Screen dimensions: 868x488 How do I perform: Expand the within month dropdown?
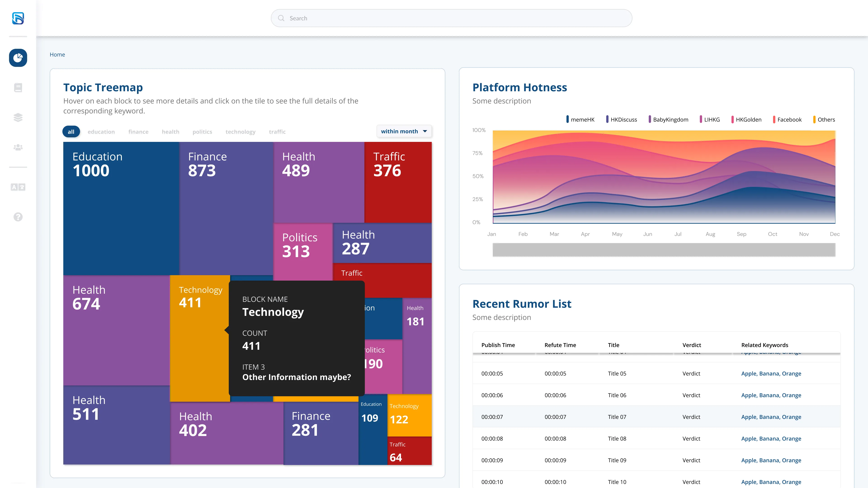coord(404,131)
